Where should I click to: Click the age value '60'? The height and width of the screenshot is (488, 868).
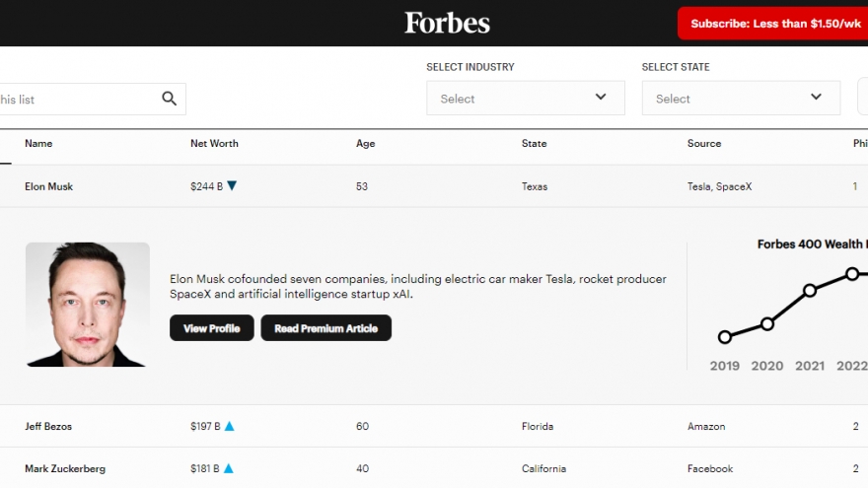[362, 427]
